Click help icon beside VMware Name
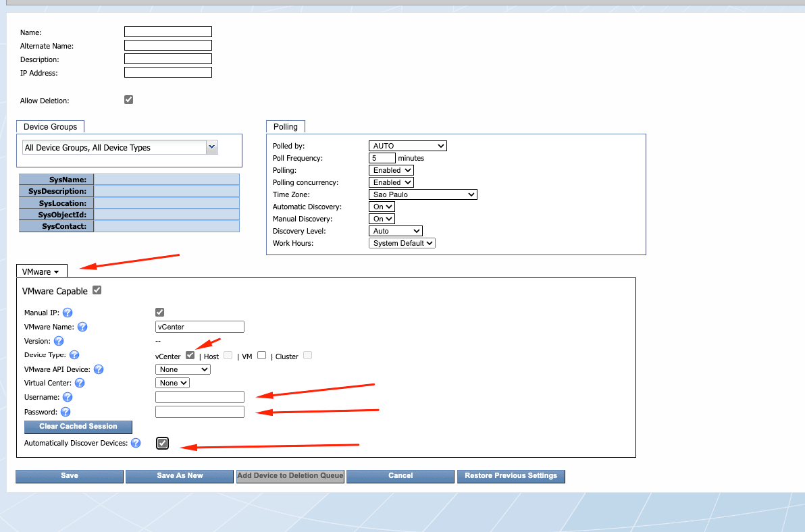Image resolution: width=805 pixels, height=532 pixels. pyautogui.click(x=82, y=327)
